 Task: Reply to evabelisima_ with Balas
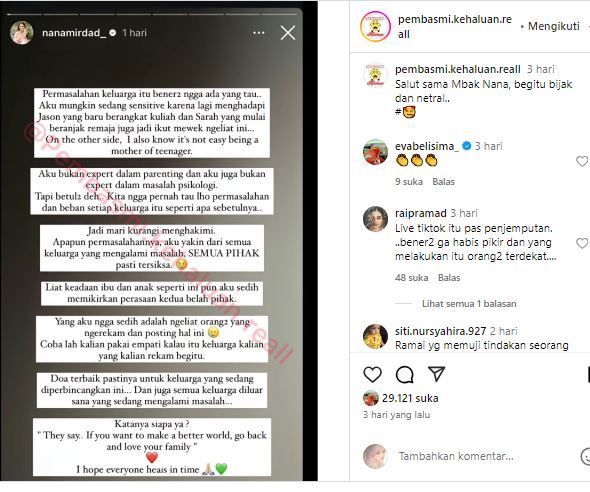click(x=443, y=182)
